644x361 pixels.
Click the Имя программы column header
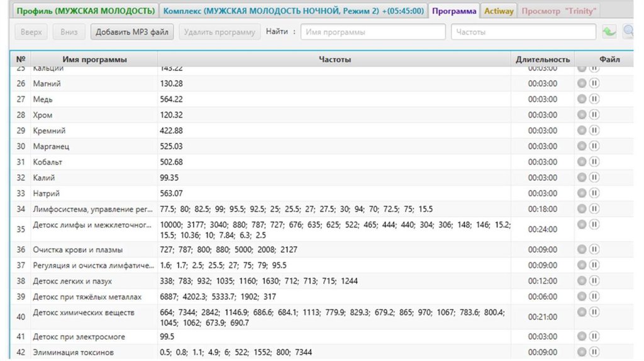tap(94, 59)
